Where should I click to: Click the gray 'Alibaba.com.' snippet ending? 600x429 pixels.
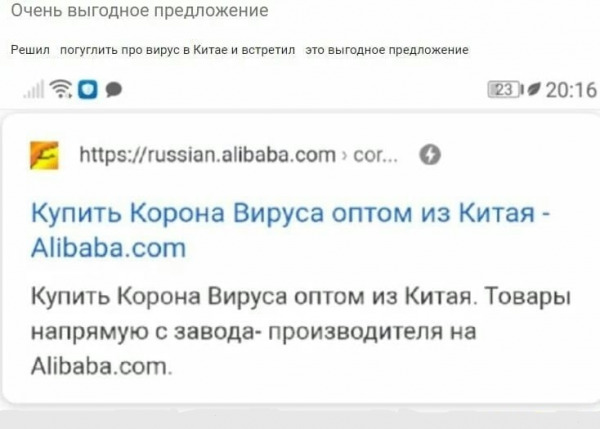101,366
